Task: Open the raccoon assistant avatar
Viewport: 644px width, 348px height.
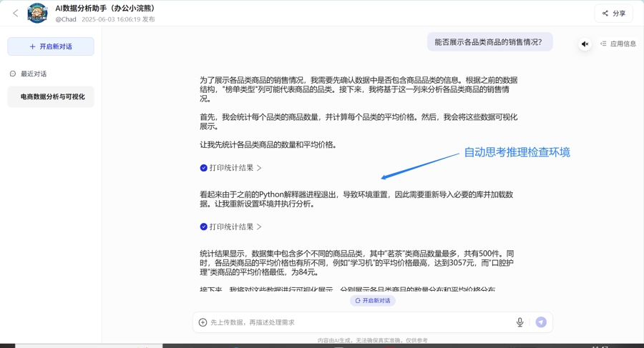Action: point(37,13)
